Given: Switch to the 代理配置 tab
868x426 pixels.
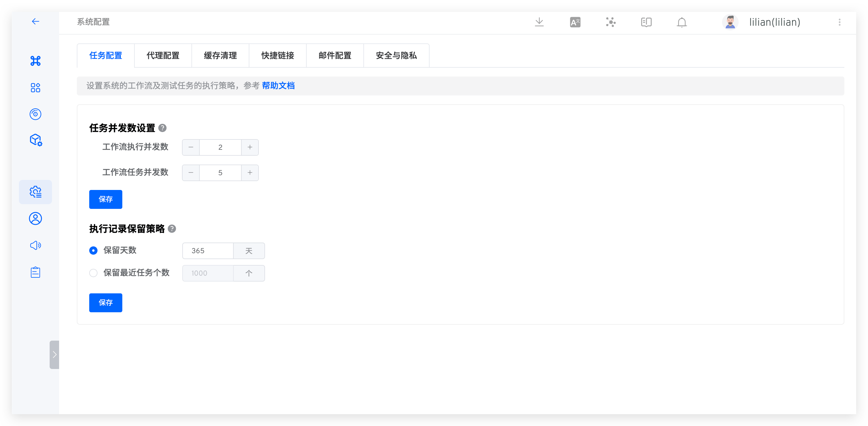Looking at the screenshot, I should point(163,55).
